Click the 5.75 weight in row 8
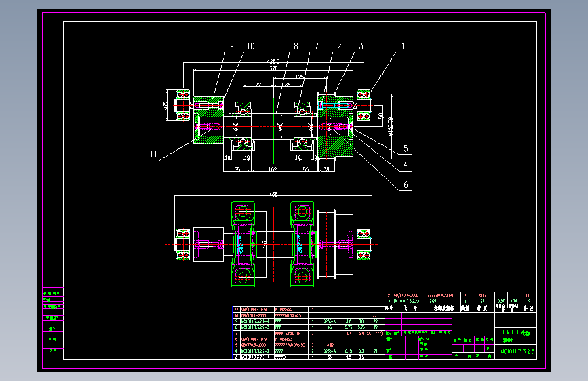The height and width of the screenshot is (381, 588). [349, 327]
